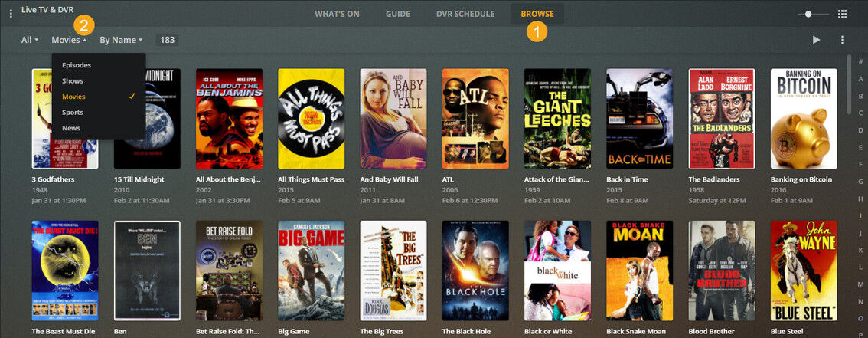
Task: Open the Live TV & DVR options menu
Action: [11, 14]
